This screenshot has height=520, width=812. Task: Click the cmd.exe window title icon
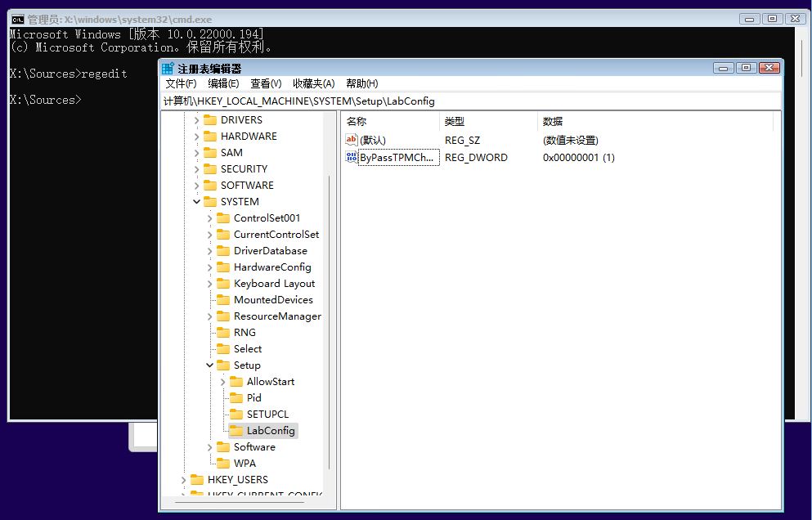tap(18, 19)
